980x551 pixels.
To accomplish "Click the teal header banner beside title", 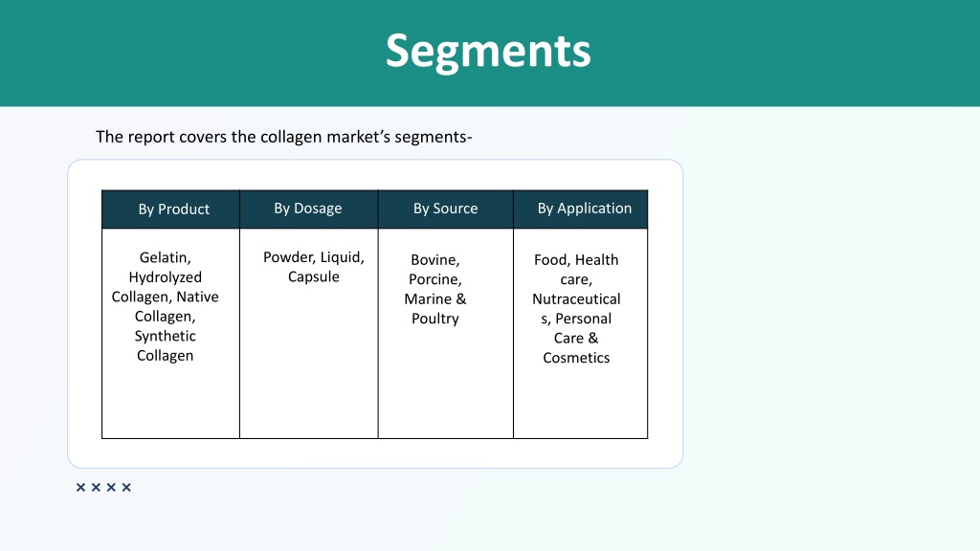I will [x=781, y=54].
